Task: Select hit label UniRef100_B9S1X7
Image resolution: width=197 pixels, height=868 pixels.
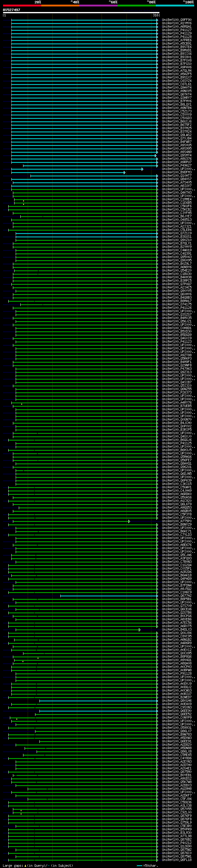Action: tap(176, 78)
